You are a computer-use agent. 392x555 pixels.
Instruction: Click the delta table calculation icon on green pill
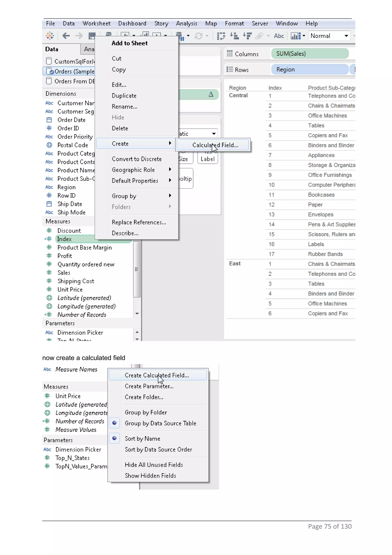click(211, 94)
